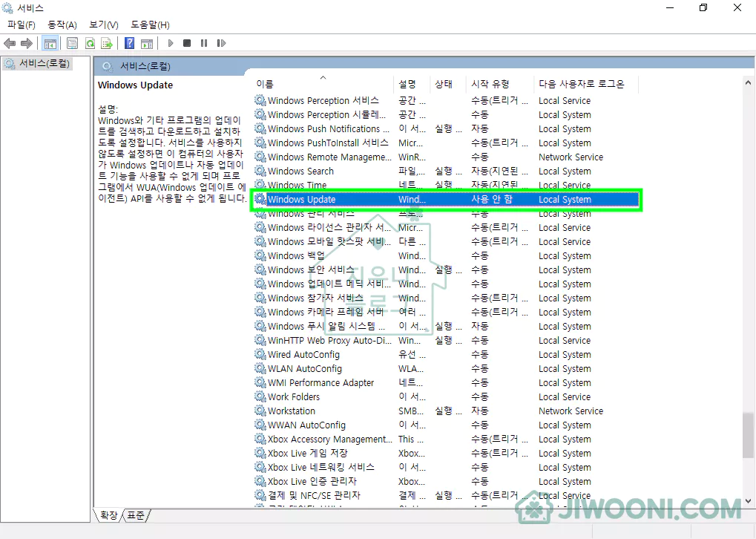
Task: Sort by the 시작 유형 column header
Action: (500, 84)
